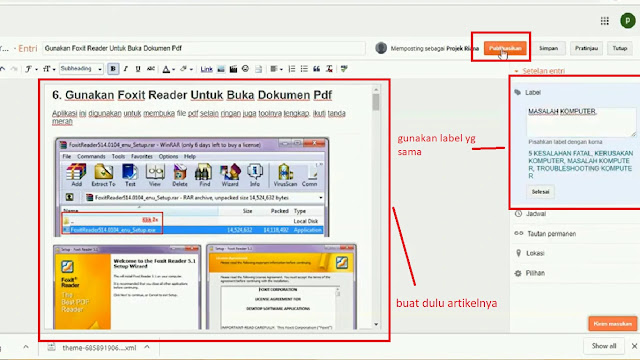Save the post with Simpan

[x=548, y=48]
